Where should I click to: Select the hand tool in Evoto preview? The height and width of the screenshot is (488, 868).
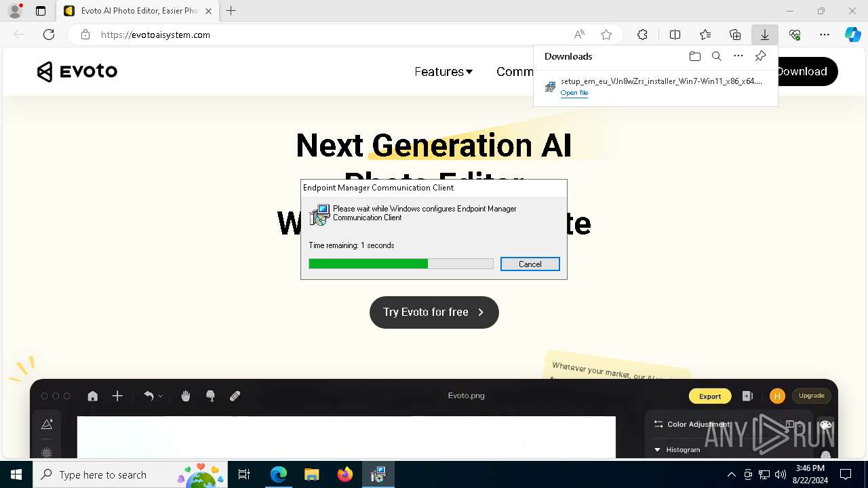point(186,396)
